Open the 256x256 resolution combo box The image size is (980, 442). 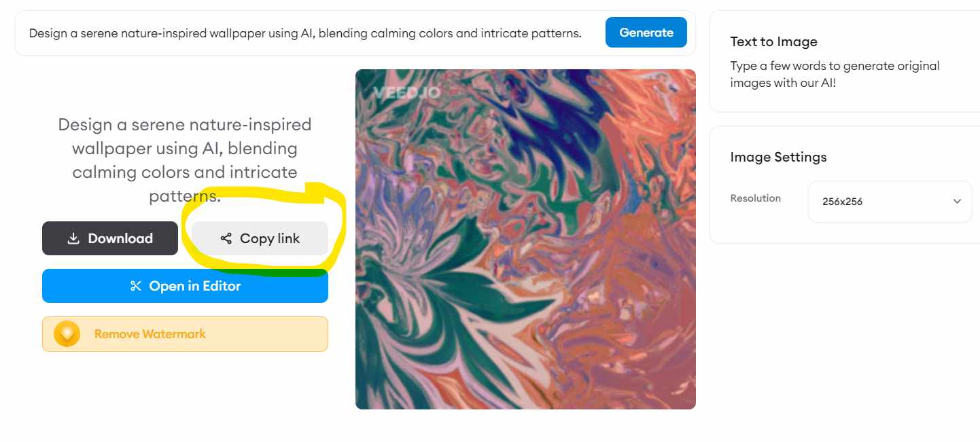[889, 202]
